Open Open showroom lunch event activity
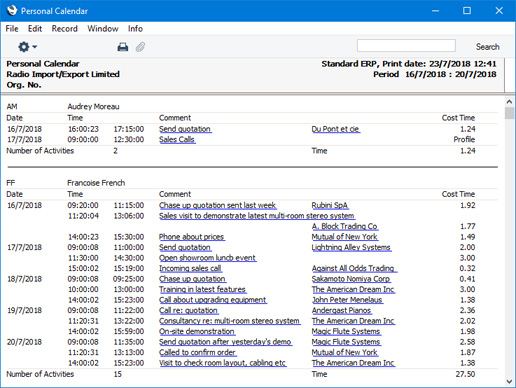516x388 pixels. 207,258
